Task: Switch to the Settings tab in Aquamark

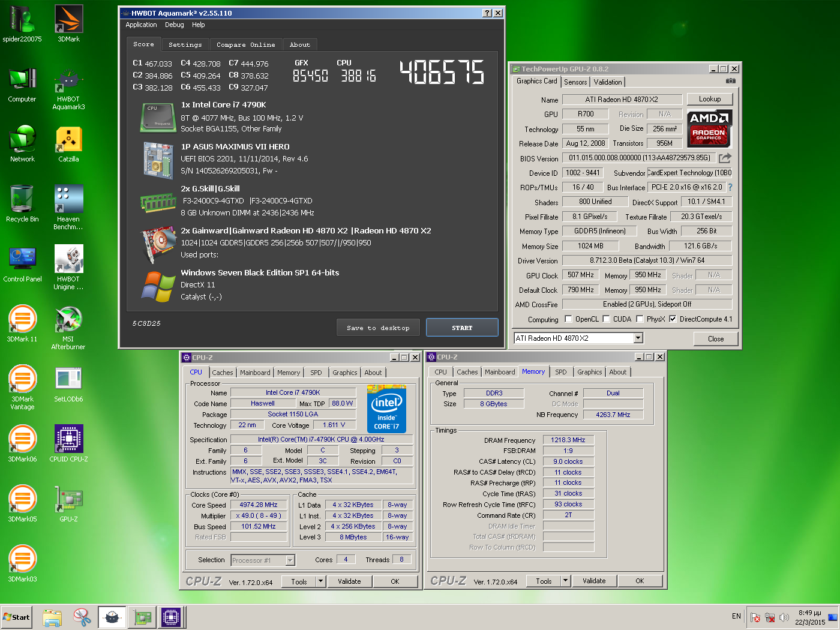Action: [185, 45]
